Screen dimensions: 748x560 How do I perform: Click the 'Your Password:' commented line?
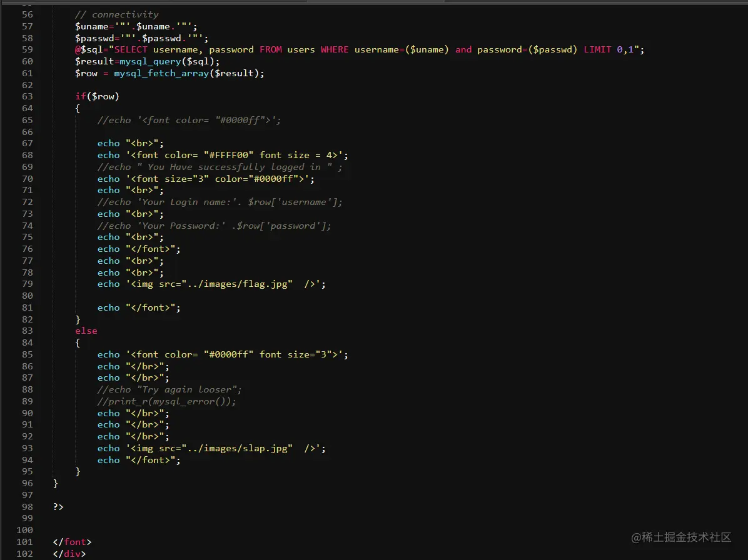[x=214, y=226]
